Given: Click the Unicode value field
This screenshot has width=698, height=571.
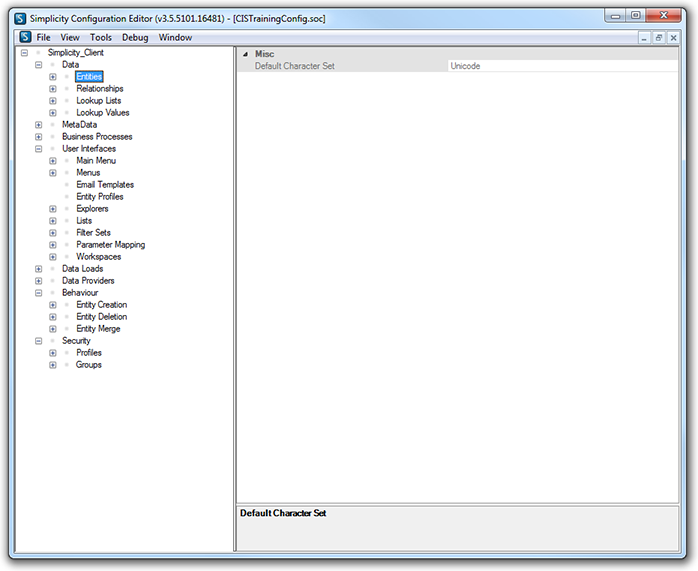Looking at the screenshot, I should [563, 66].
